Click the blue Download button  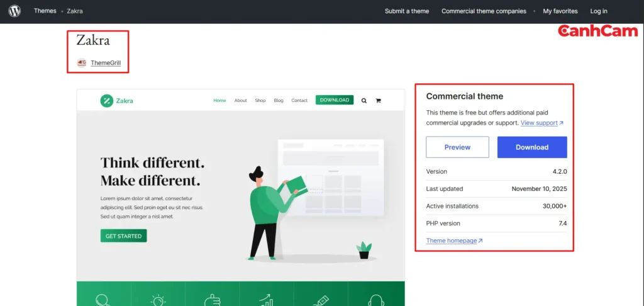pyautogui.click(x=532, y=147)
